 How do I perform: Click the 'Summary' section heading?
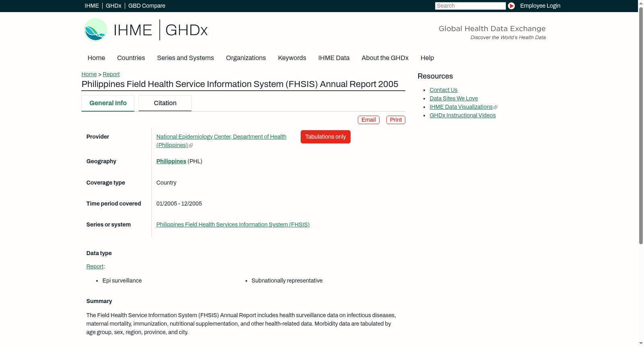coord(99,301)
